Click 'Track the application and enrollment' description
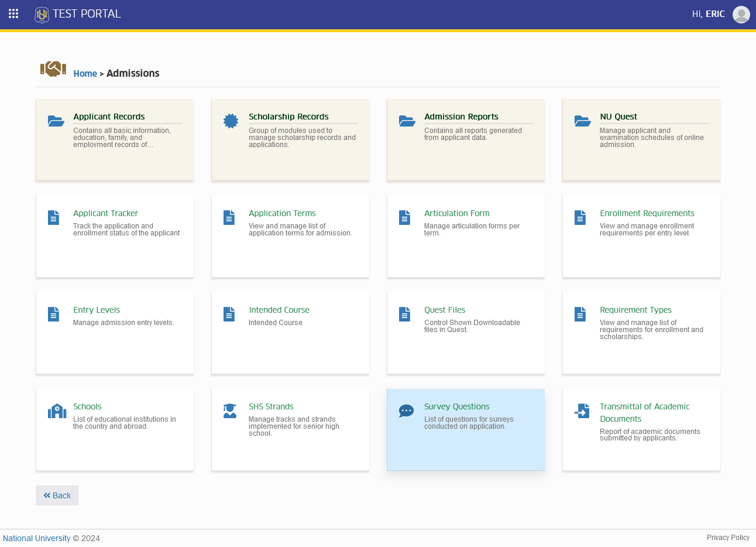 pos(126,230)
